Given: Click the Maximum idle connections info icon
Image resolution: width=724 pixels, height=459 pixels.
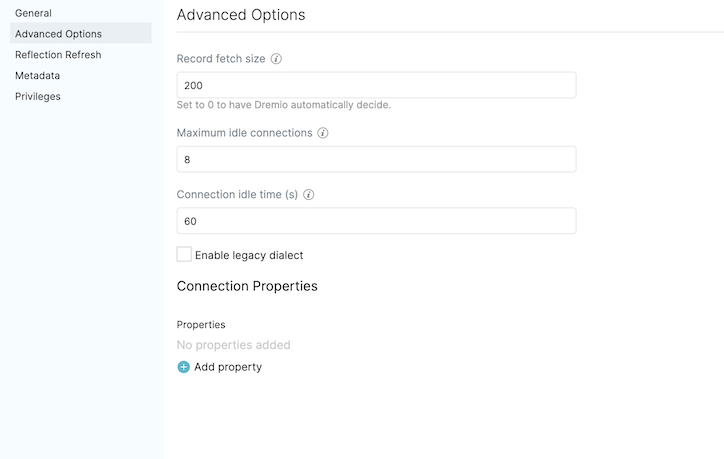Looking at the screenshot, I should 323,133.
